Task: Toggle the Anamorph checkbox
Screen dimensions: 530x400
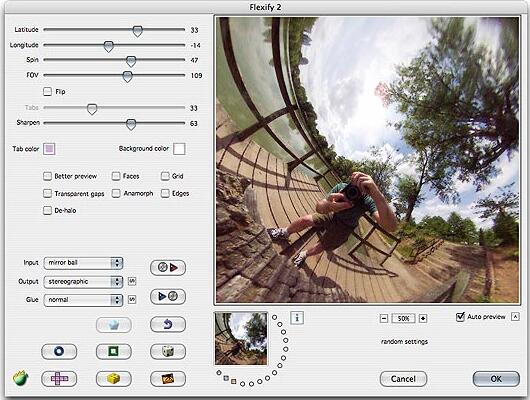Action: pyautogui.click(x=116, y=193)
